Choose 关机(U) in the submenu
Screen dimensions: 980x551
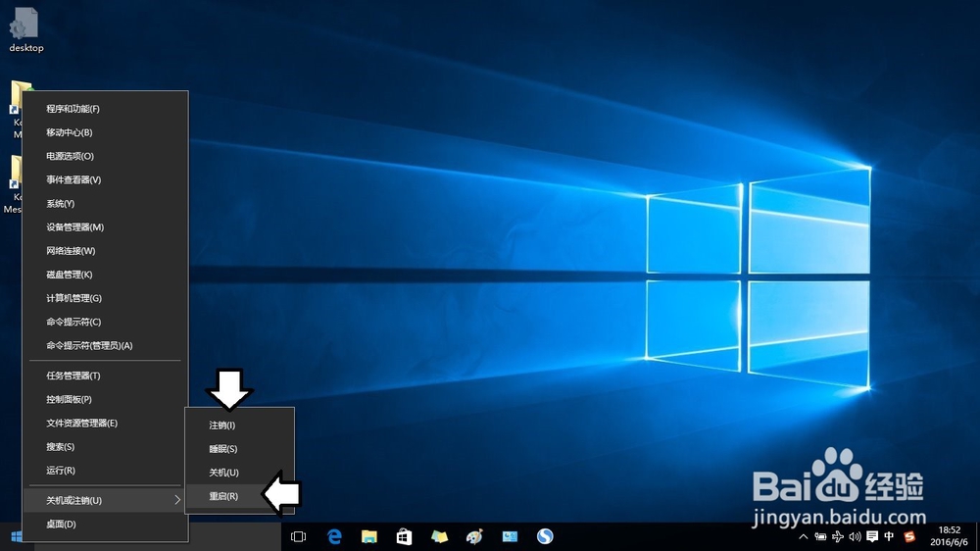pos(240,473)
